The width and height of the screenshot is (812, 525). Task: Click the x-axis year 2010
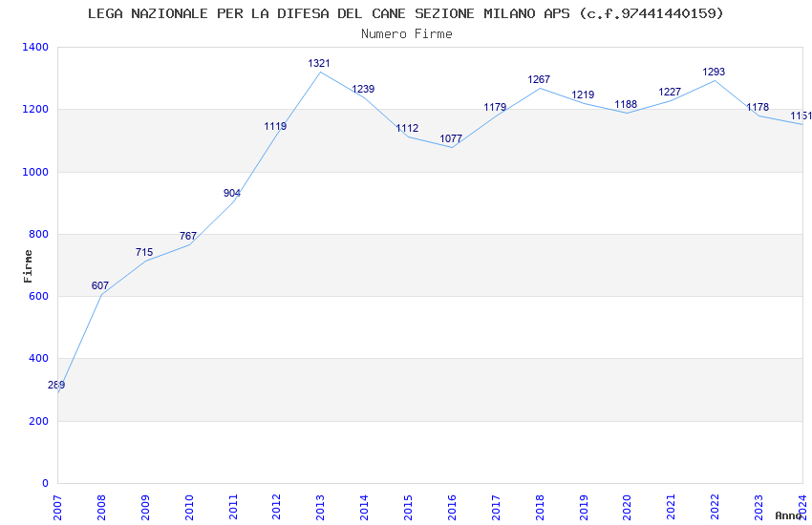[189, 507]
